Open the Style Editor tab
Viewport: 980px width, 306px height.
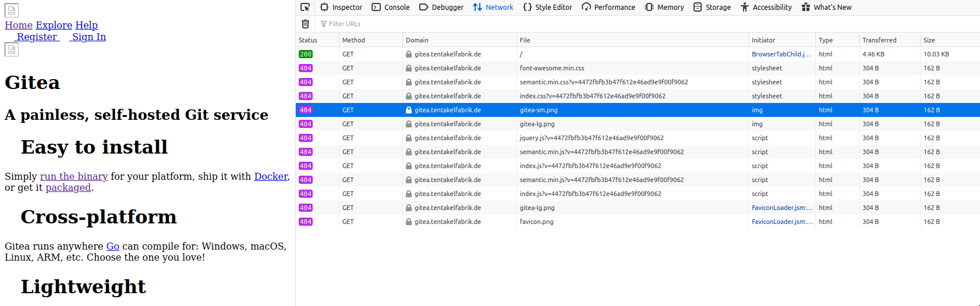click(547, 7)
